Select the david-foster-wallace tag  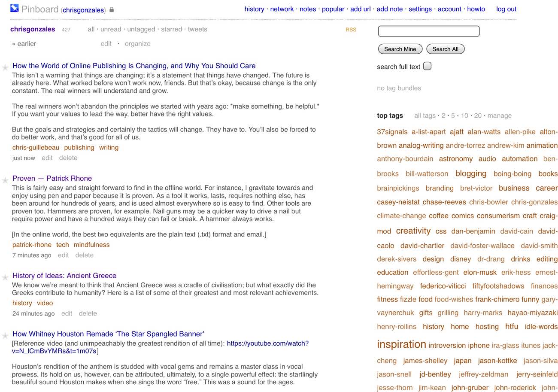[482, 246]
